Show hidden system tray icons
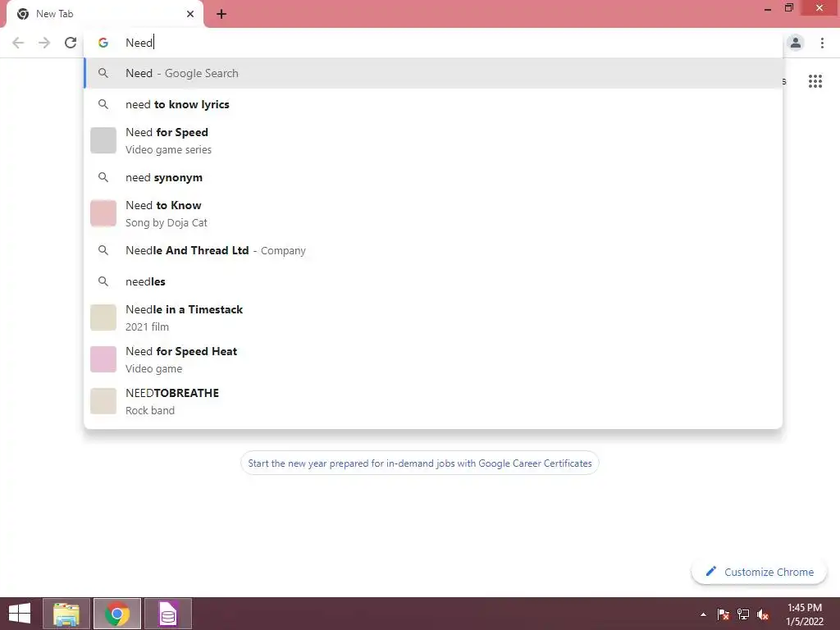The height and width of the screenshot is (630, 840). click(x=703, y=614)
